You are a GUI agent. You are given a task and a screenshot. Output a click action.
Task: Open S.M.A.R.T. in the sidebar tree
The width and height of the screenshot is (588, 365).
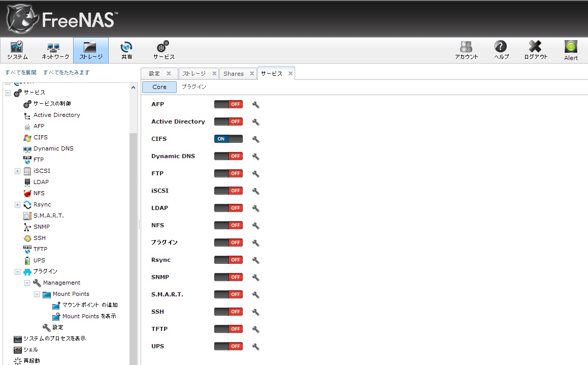48,216
